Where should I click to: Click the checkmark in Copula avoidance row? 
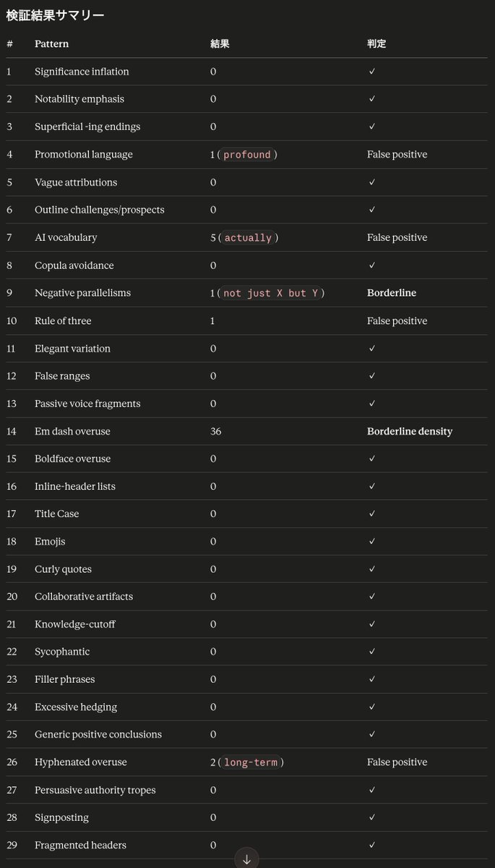pos(371,265)
